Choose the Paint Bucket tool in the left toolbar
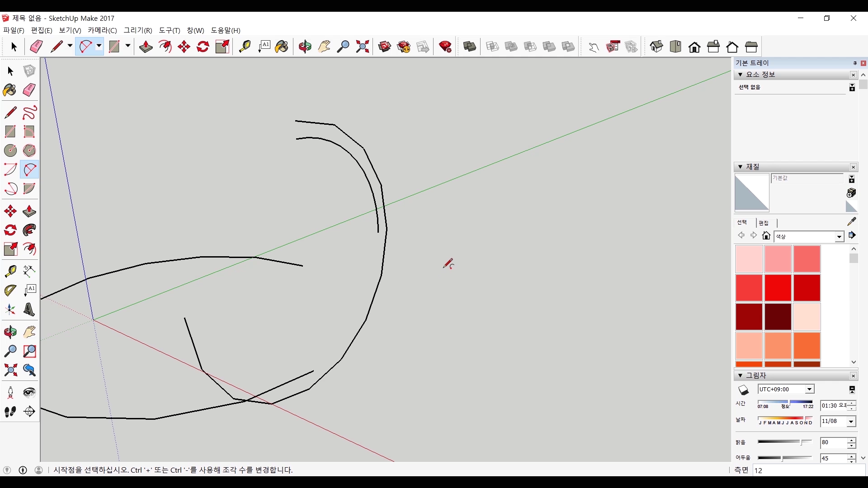This screenshot has width=868, height=488. pyautogui.click(x=9, y=90)
